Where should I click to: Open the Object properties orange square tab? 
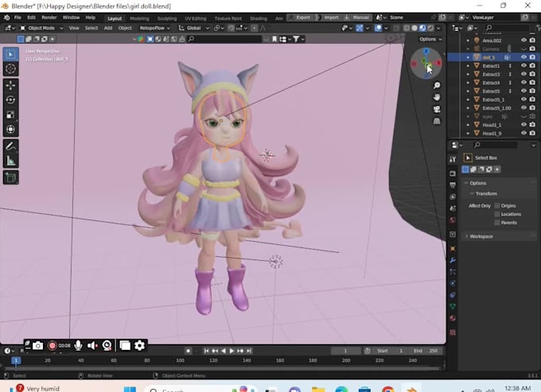[453, 249]
